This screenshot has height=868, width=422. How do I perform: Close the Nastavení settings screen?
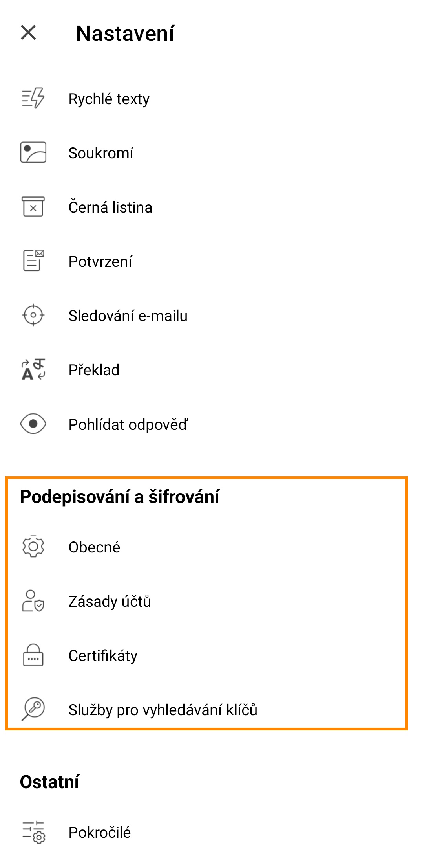(28, 33)
